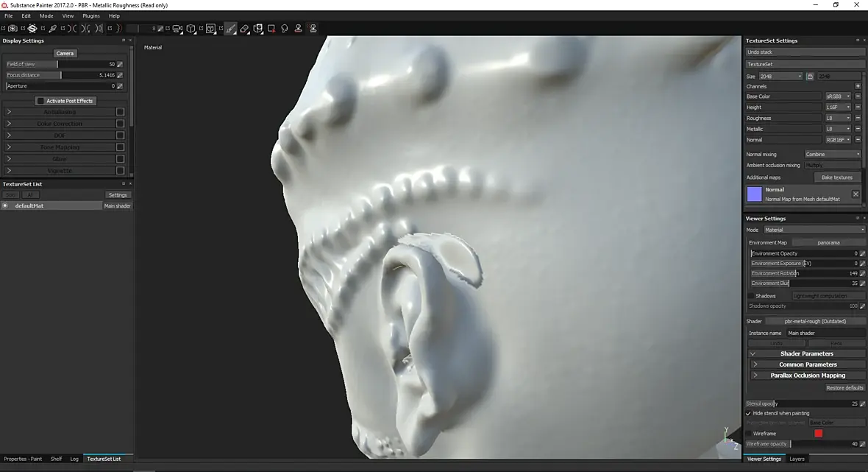Select the Clone stamp tool icon

click(299, 28)
